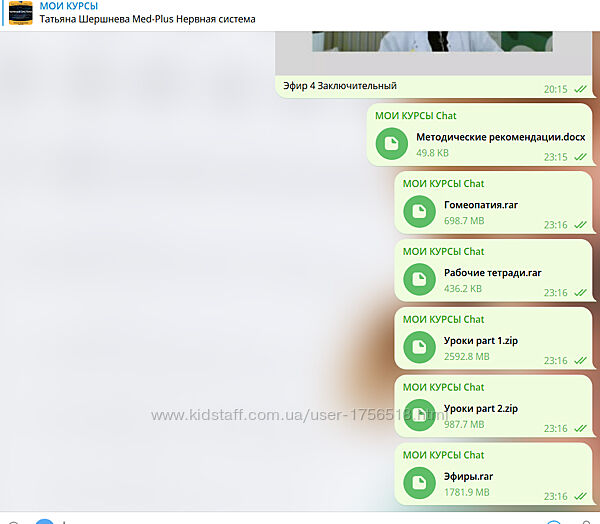Click the Гомеопатия.rar file icon
The width and height of the screenshot is (600, 524).
pos(419,212)
